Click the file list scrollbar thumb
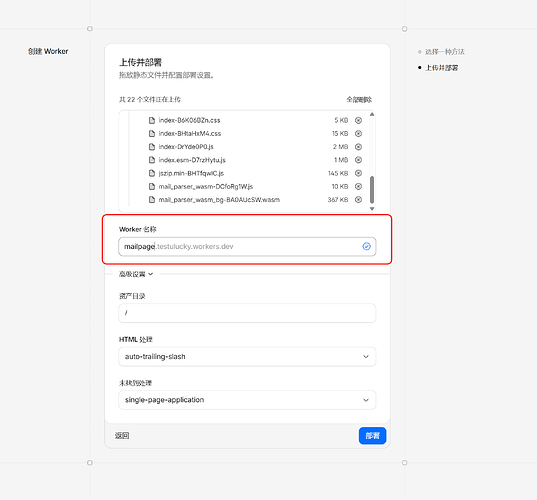Image resolution: width=537 pixels, height=500 pixels. tap(372, 190)
